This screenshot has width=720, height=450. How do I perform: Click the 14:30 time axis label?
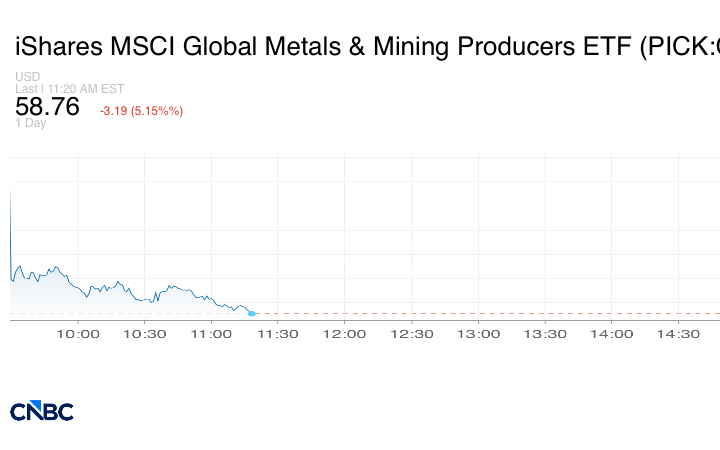tap(678, 334)
